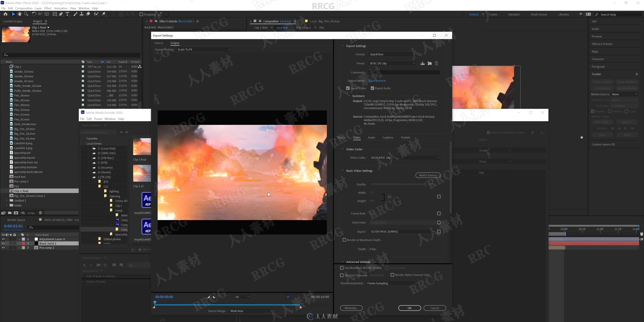Click the link width and height icon
This screenshot has width=644, height=322.
pos(389,197)
